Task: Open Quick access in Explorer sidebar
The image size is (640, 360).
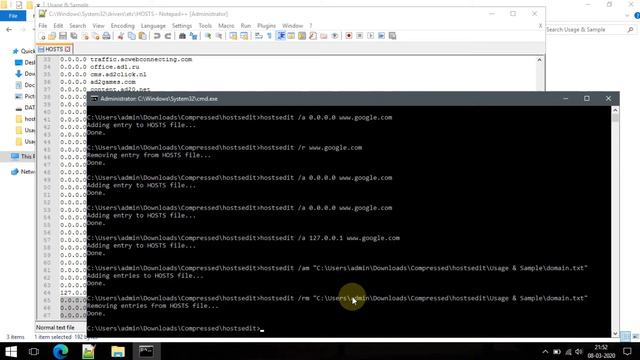Action: click(24, 51)
